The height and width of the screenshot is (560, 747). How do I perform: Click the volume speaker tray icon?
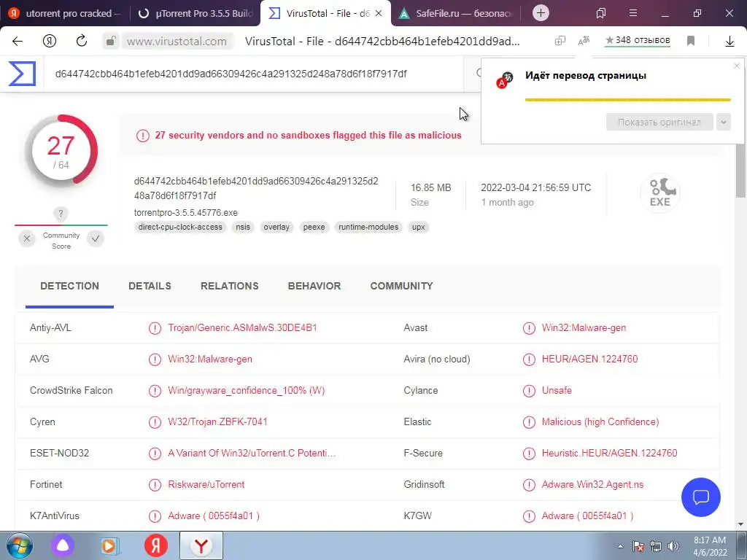point(673,546)
